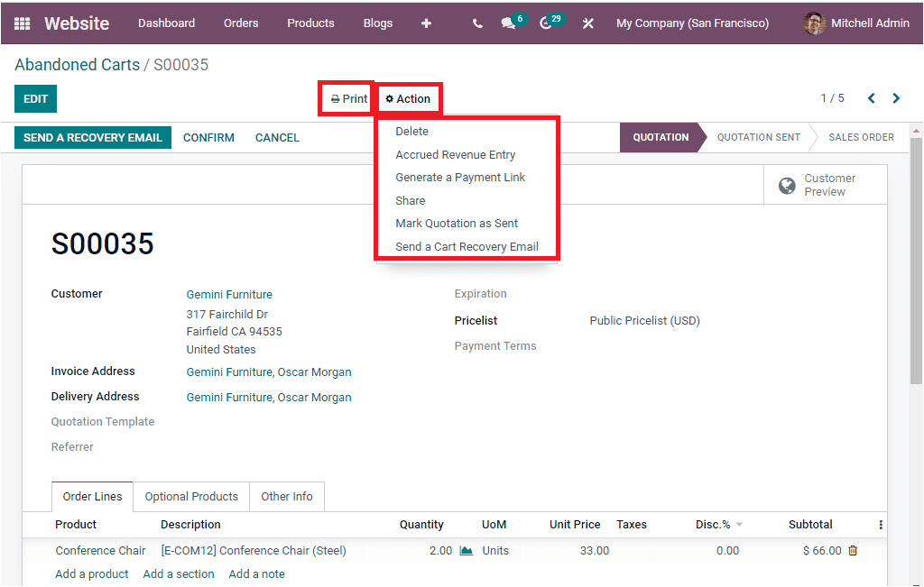Delete the Conference Chair line with trash icon

click(x=854, y=550)
